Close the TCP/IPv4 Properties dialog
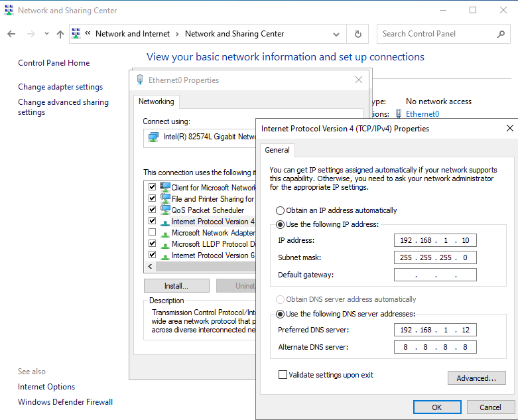Screen dimensions: 518x420 pos(510,128)
